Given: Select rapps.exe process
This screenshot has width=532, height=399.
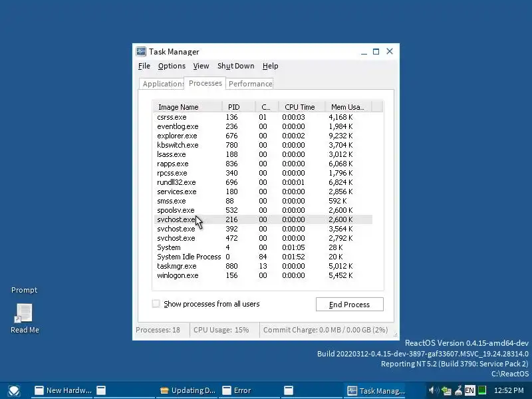Looking at the screenshot, I should tap(263, 164).
